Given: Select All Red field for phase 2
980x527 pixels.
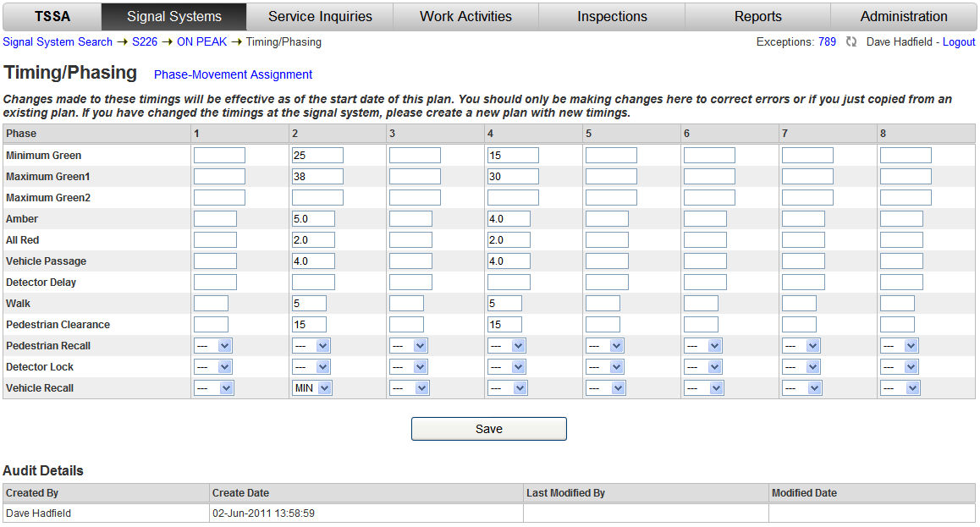Looking at the screenshot, I should pos(313,240).
